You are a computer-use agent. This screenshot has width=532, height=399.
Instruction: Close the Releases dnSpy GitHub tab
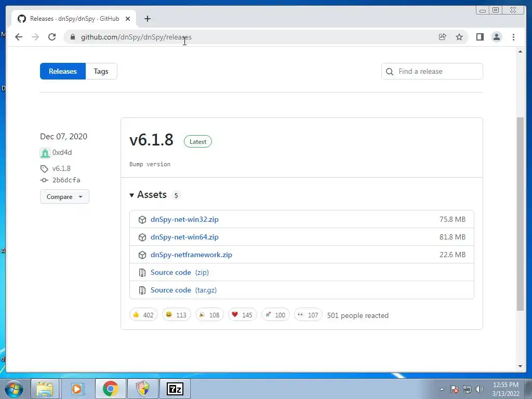128,19
